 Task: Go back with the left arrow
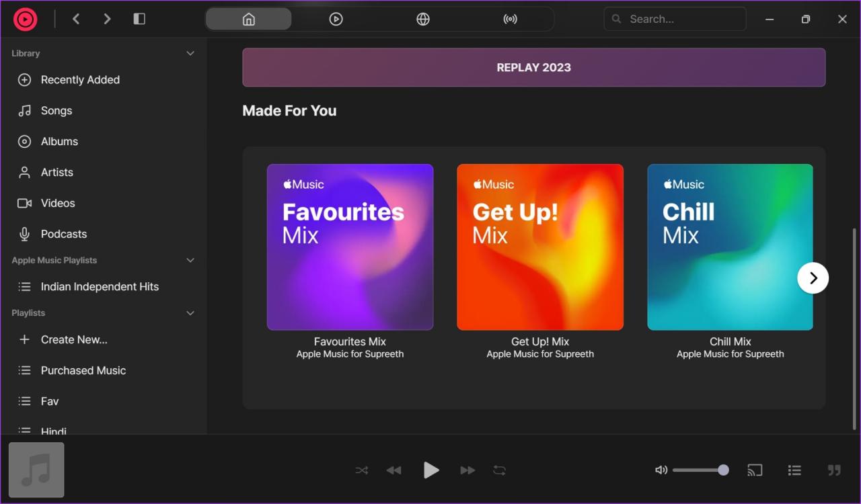pos(76,19)
